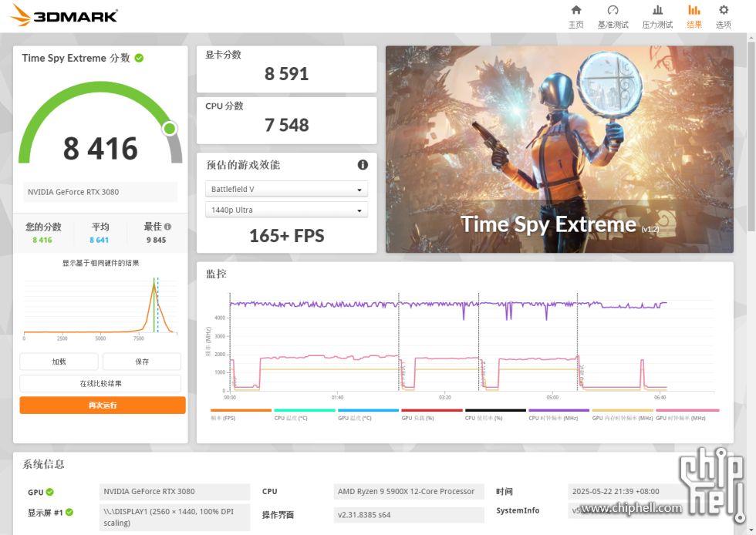Click the green validation check beside Time Spy Extreme 分数
756x535 pixels.
point(139,59)
